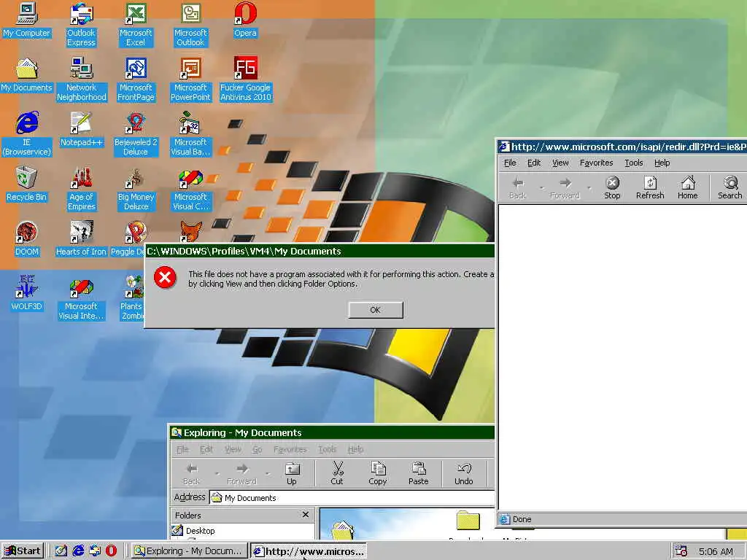Open Internet Explorer Favorites menu

pos(596,163)
